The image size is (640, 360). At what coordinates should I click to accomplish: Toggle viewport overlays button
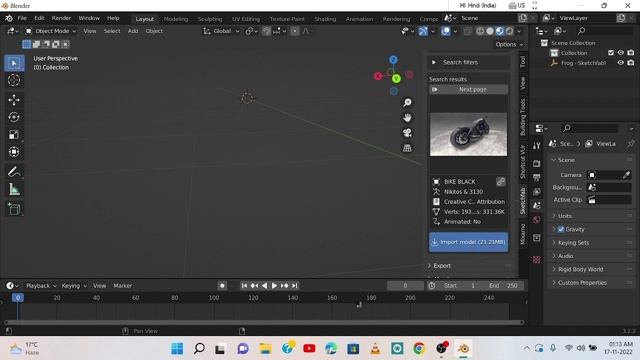point(446,31)
